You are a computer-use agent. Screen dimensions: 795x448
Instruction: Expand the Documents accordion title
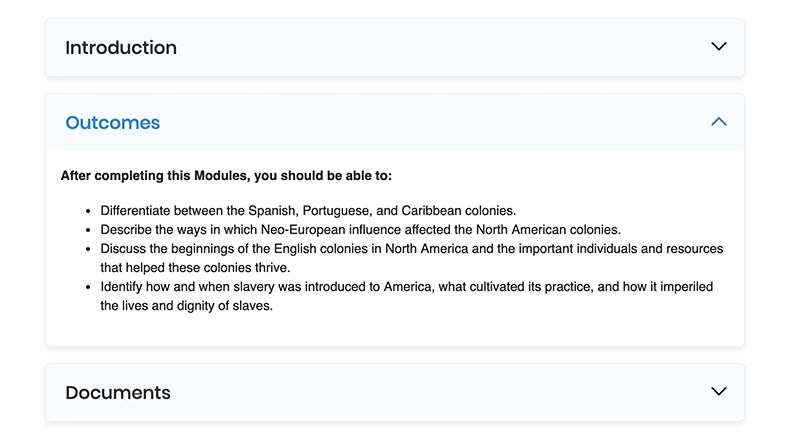(117, 392)
